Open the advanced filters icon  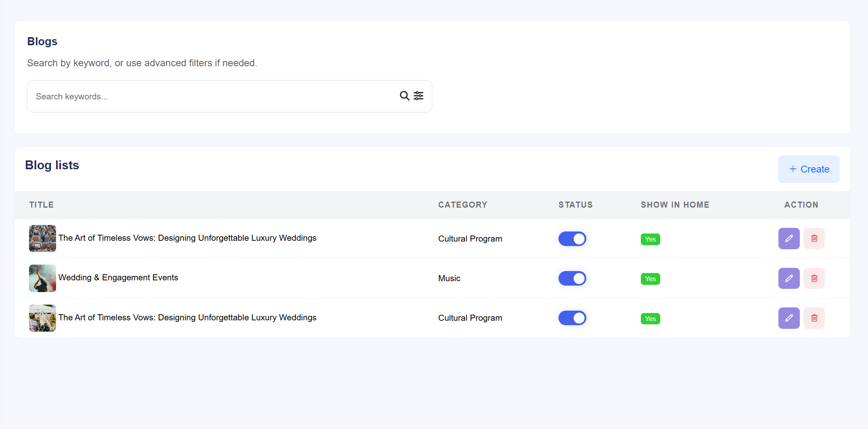pyautogui.click(x=418, y=96)
